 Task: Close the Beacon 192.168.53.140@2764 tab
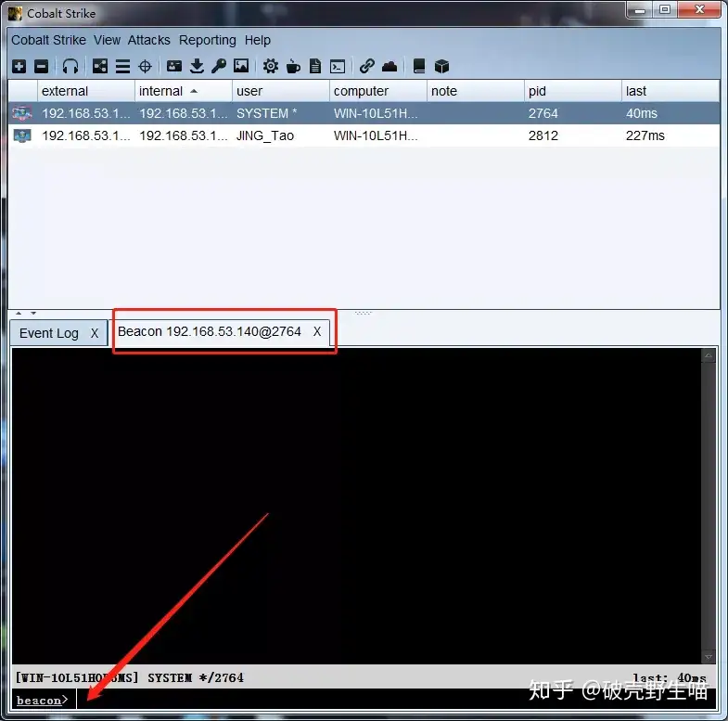click(x=316, y=331)
